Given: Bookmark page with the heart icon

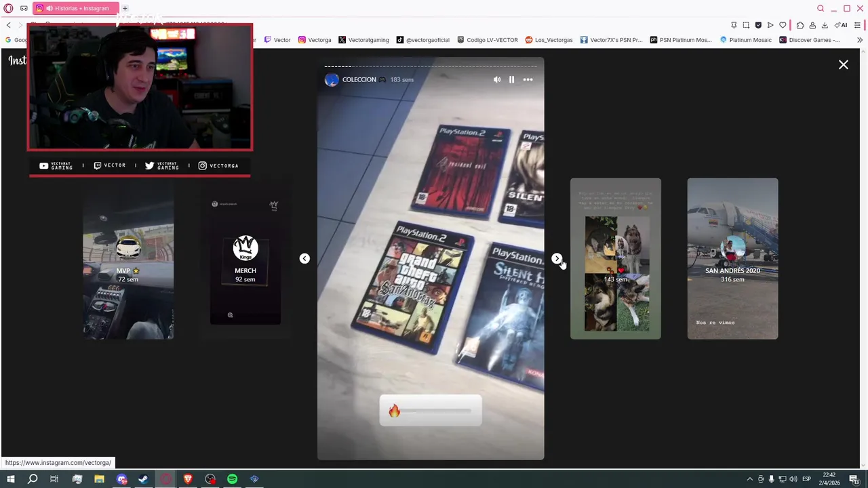Looking at the screenshot, I should (783, 25).
